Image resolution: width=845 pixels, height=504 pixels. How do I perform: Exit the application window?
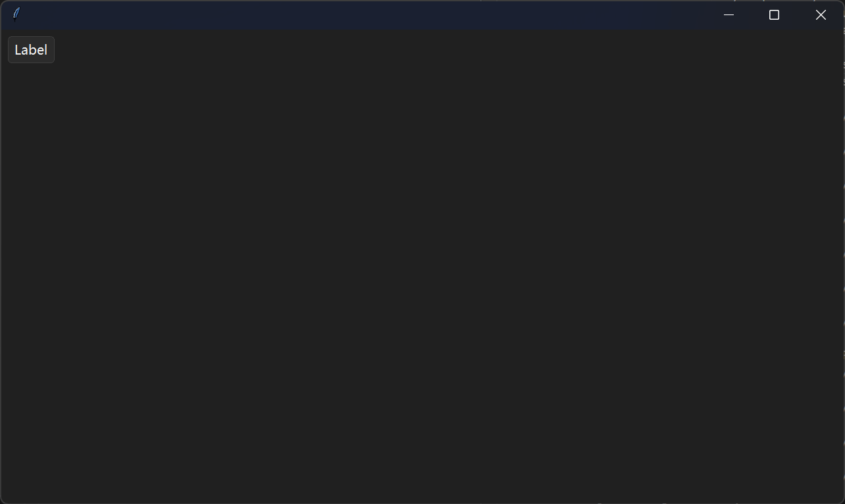coord(821,14)
